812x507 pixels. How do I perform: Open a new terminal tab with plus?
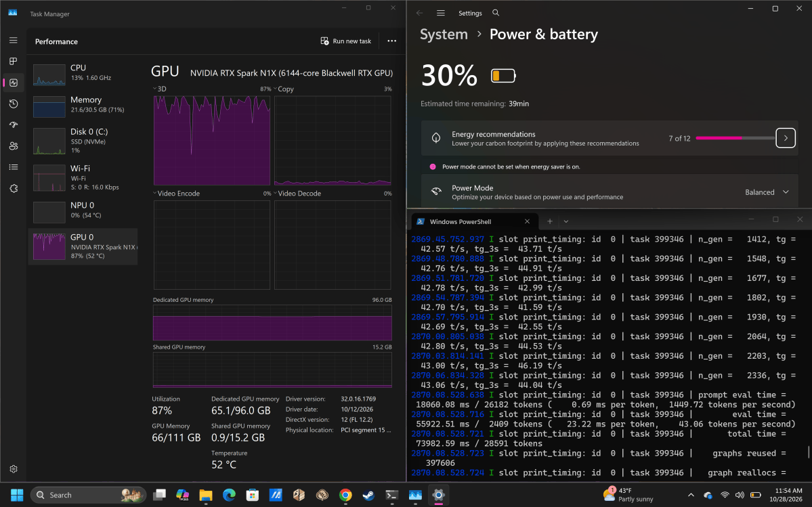tap(549, 221)
